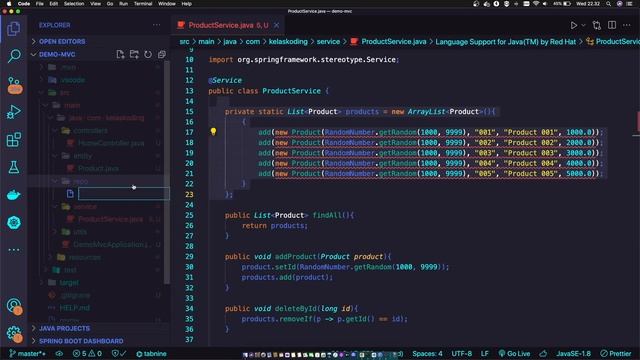Show additional activity bar views
Image resolution: width=640 pixels, height=360 pixels.
pos(13,249)
